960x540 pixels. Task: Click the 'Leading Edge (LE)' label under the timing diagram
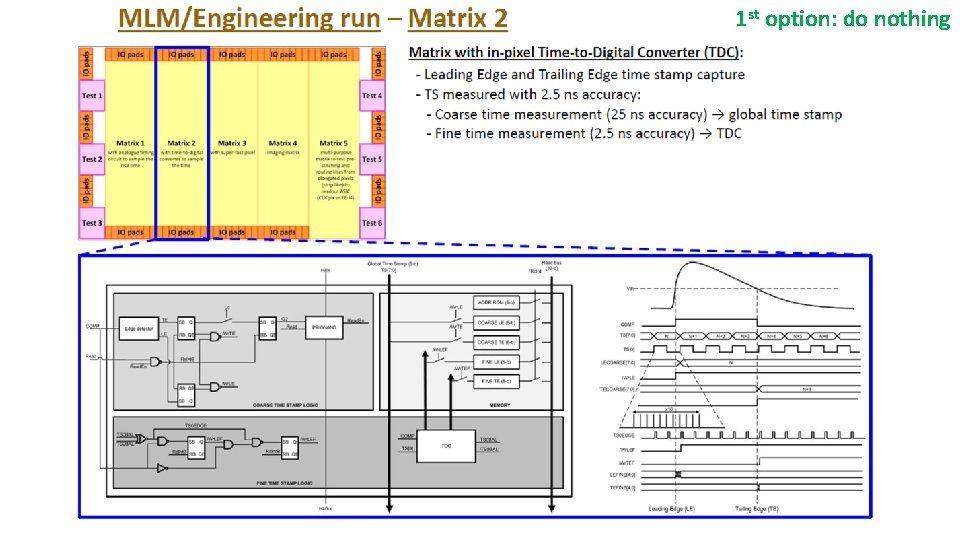pos(672,509)
